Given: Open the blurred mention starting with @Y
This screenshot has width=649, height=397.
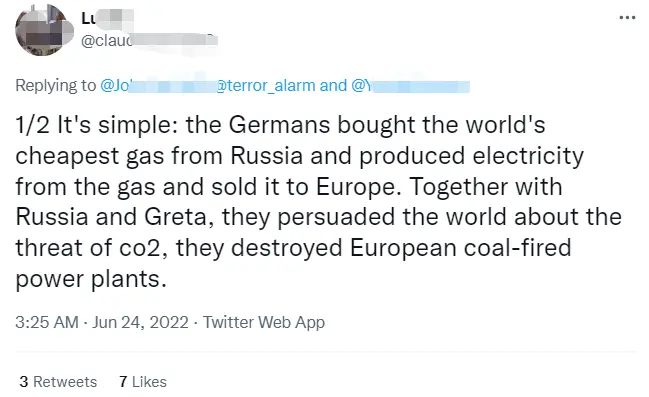Looking at the screenshot, I should (410, 86).
